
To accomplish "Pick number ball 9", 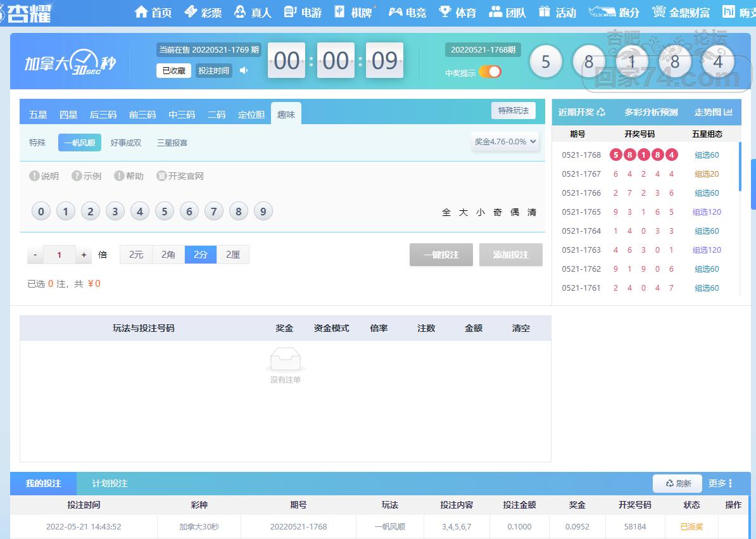I will (263, 211).
